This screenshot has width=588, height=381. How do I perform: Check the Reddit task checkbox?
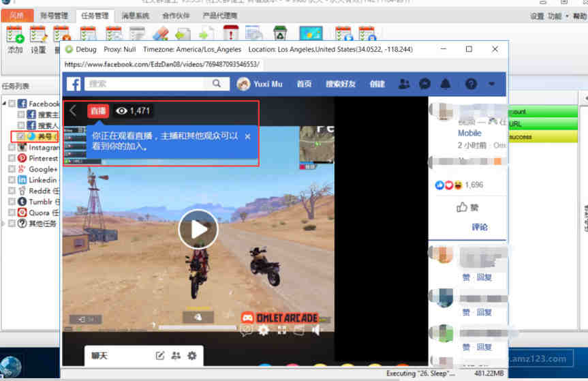click(12, 191)
